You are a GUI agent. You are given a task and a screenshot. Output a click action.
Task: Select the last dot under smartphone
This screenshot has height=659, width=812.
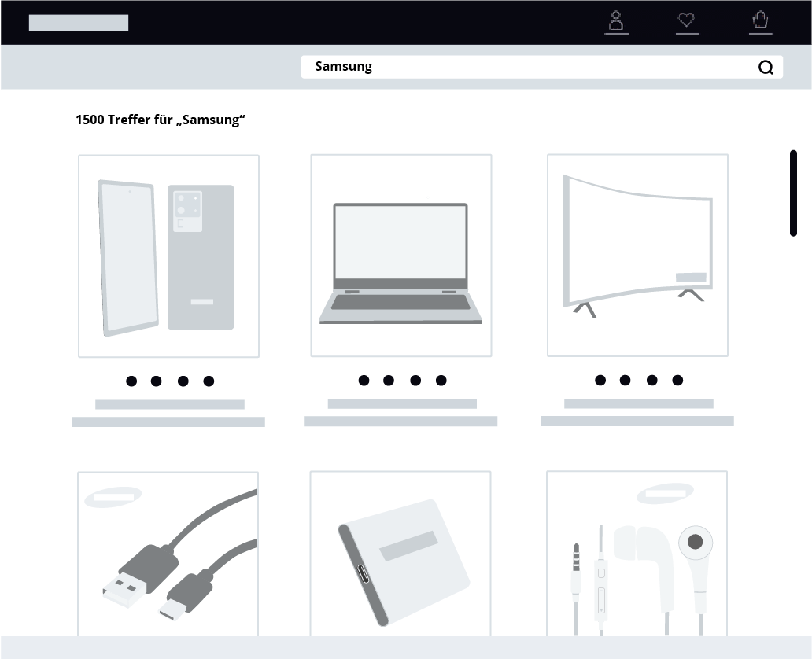(x=209, y=381)
